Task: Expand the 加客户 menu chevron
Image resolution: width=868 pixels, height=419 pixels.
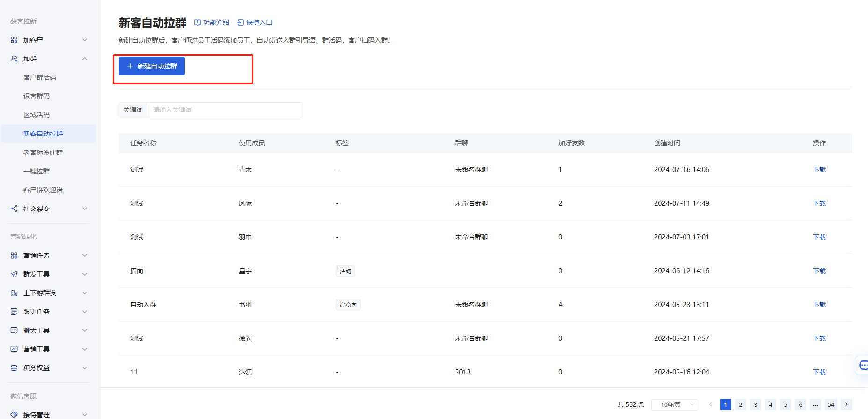Action: (85, 40)
